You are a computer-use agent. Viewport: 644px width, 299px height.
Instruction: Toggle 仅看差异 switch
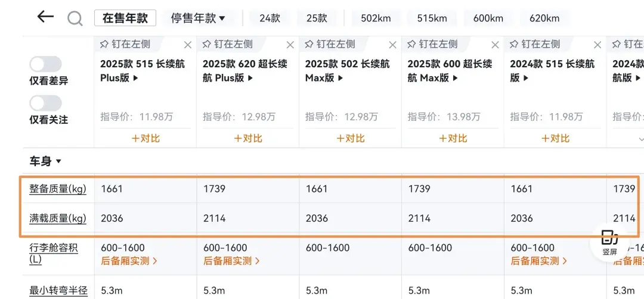[45, 64]
